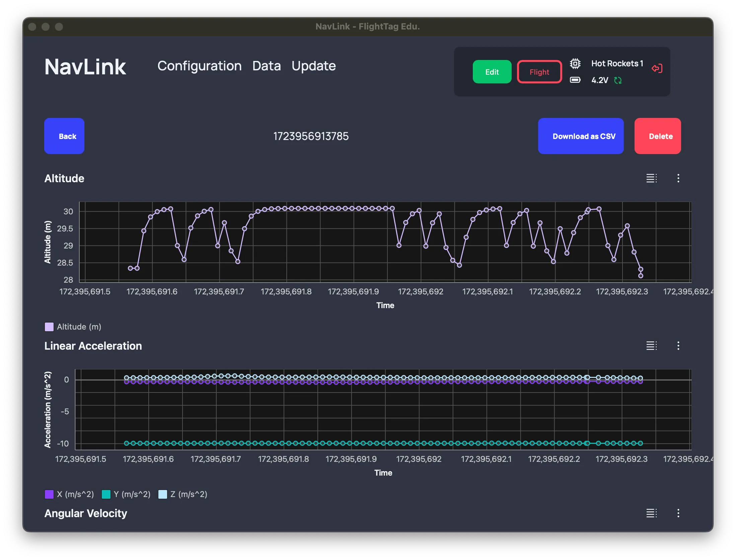Open the Angular Velocity three-dot menu
Screen dimensions: 736x560
678,513
